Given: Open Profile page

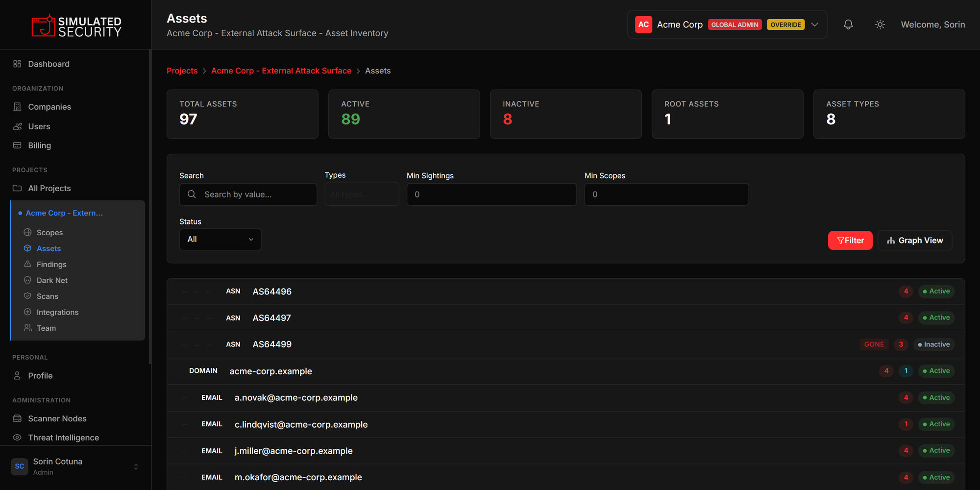Looking at the screenshot, I should (x=40, y=376).
